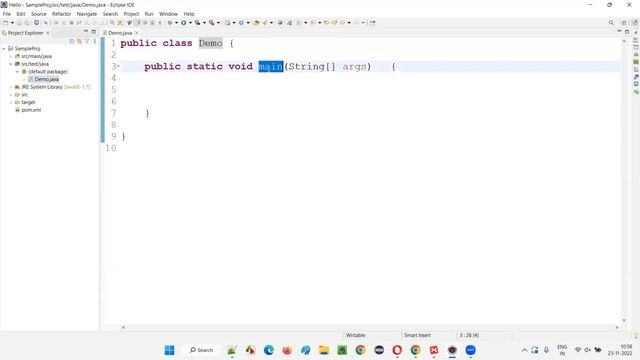This screenshot has width=640, height=360.
Task: Open the Project Explorer view menu
Action: point(94,41)
